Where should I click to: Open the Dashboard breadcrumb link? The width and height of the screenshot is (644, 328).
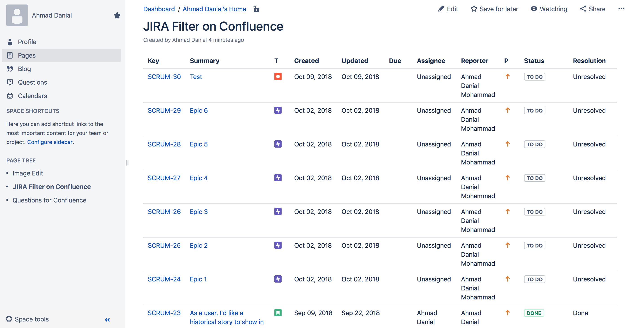click(x=159, y=9)
